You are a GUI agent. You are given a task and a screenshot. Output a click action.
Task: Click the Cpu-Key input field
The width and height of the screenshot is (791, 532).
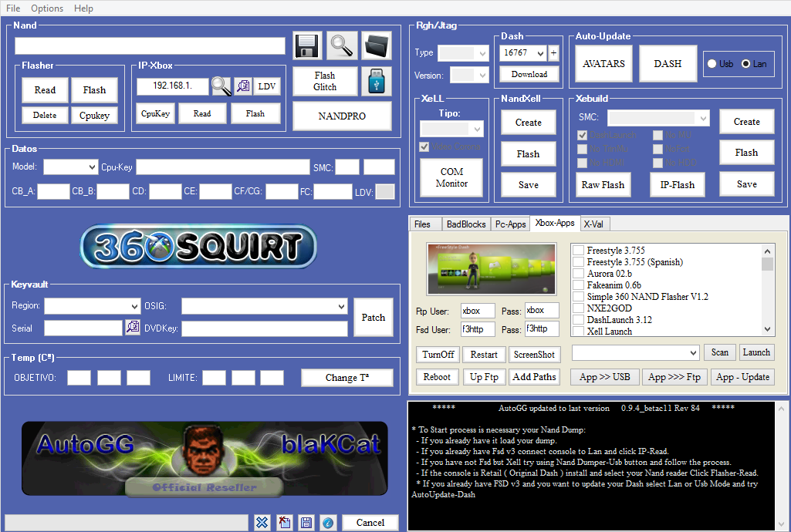click(x=222, y=167)
